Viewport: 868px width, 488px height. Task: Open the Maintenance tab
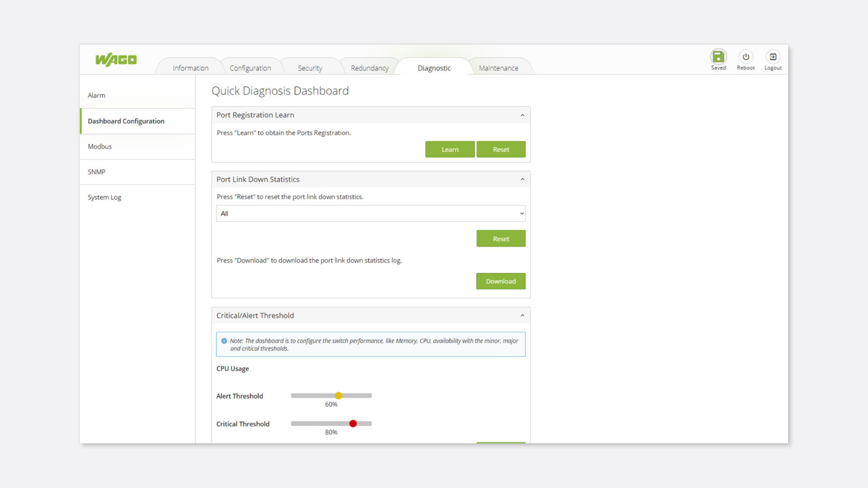(498, 68)
